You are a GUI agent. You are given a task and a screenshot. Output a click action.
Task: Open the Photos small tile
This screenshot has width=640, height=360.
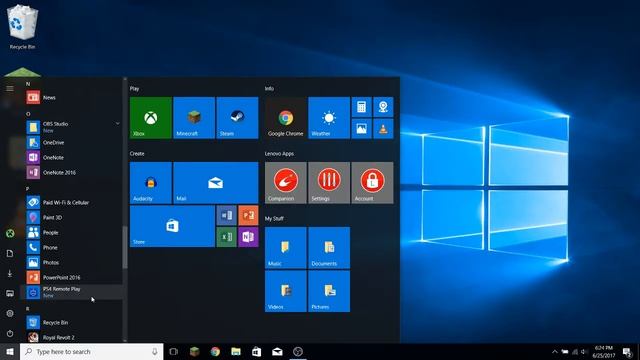[x=361, y=129]
